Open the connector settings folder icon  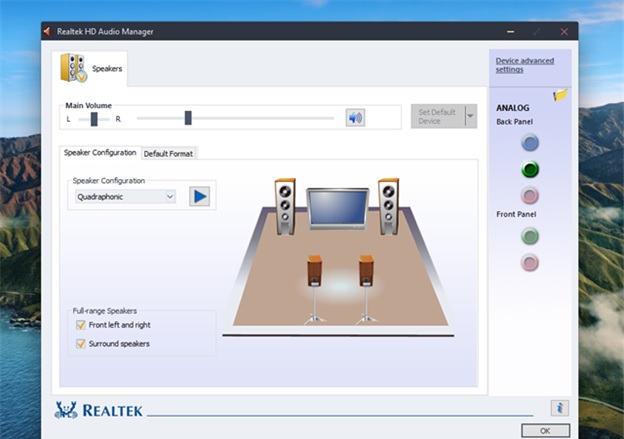click(x=560, y=95)
